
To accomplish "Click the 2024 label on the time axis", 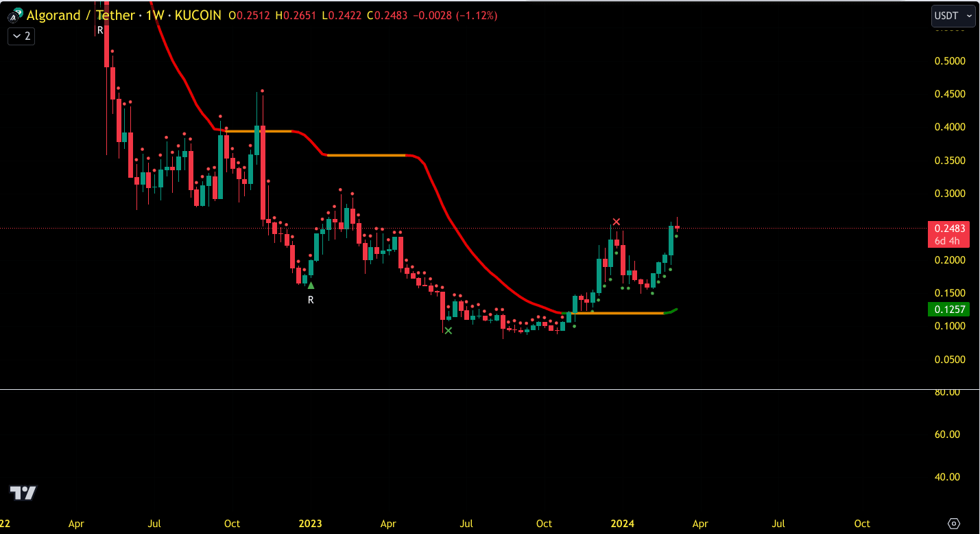I will point(622,524).
